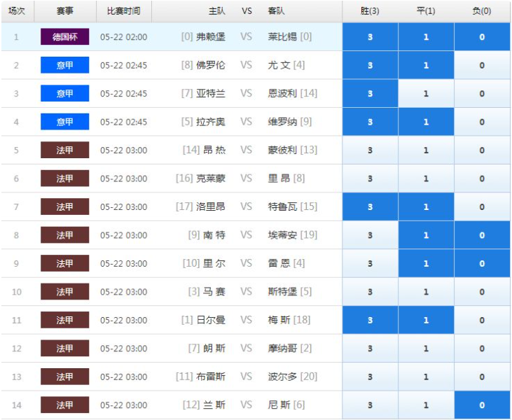Select win (3) for 兰斯 vs 尼斯

click(370, 405)
